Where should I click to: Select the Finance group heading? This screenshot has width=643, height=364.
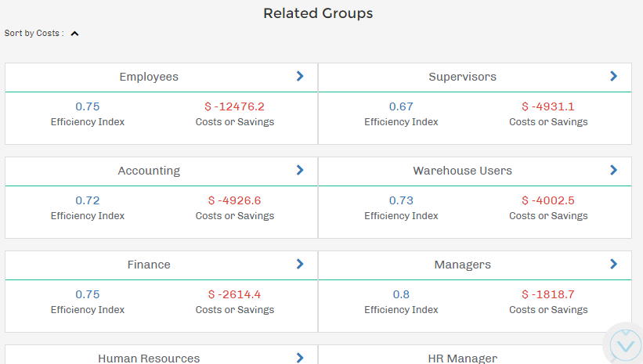pos(149,265)
